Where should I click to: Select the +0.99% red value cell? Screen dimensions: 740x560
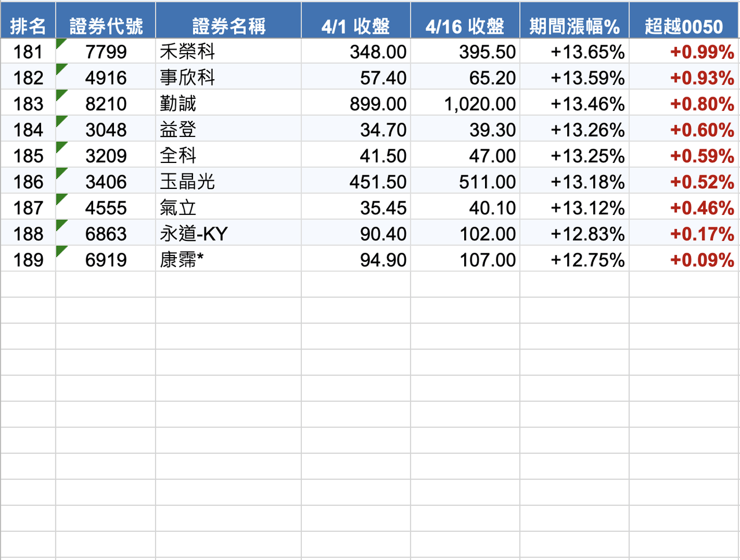(x=684, y=51)
